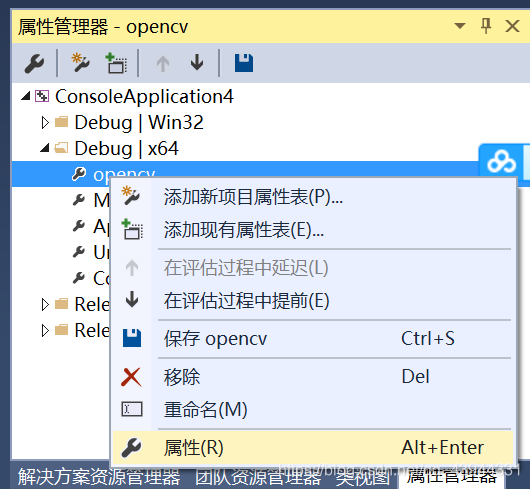Viewport: 530px width, 489px height.
Task: Switch to 团队资源管理器 tab
Action: click(258, 477)
